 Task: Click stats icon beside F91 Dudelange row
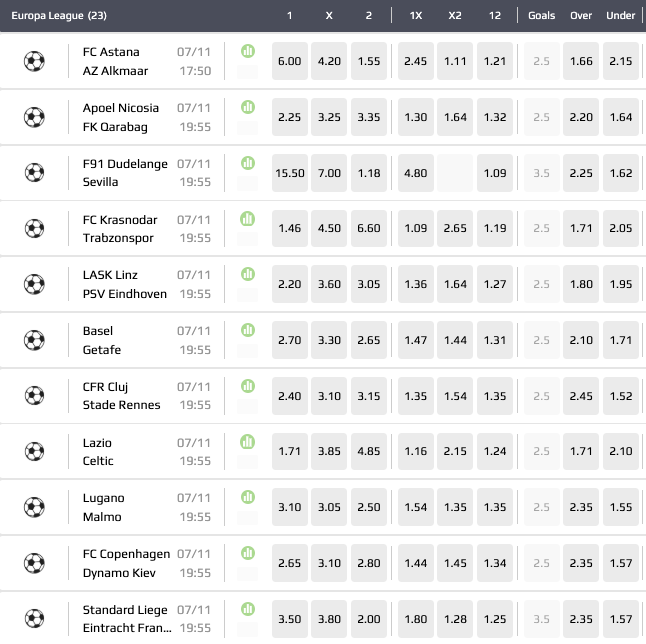coord(248,163)
